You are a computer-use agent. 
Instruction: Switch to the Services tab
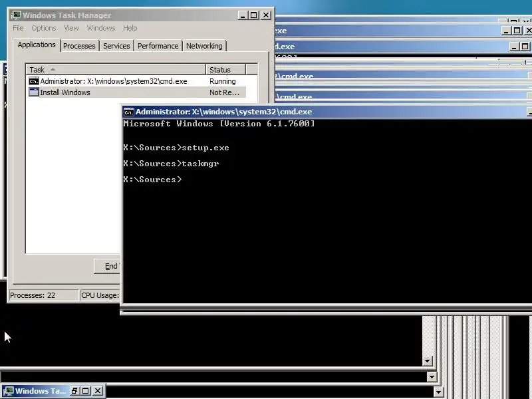pos(116,46)
